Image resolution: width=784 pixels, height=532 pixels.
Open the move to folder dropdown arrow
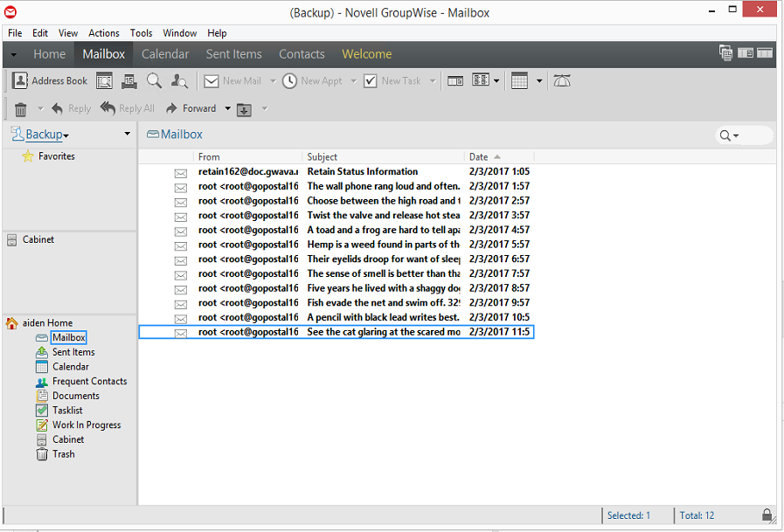click(265, 109)
